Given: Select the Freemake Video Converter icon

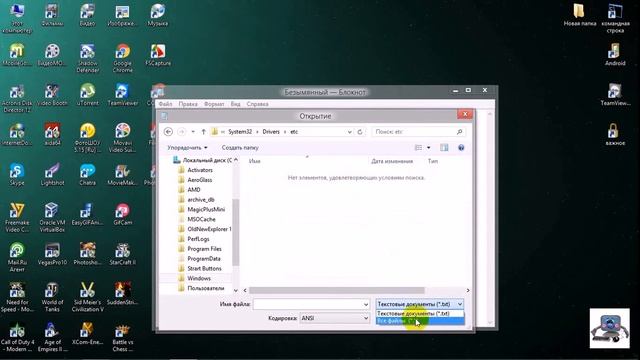Looking at the screenshot, I should [x=17, y=217].
